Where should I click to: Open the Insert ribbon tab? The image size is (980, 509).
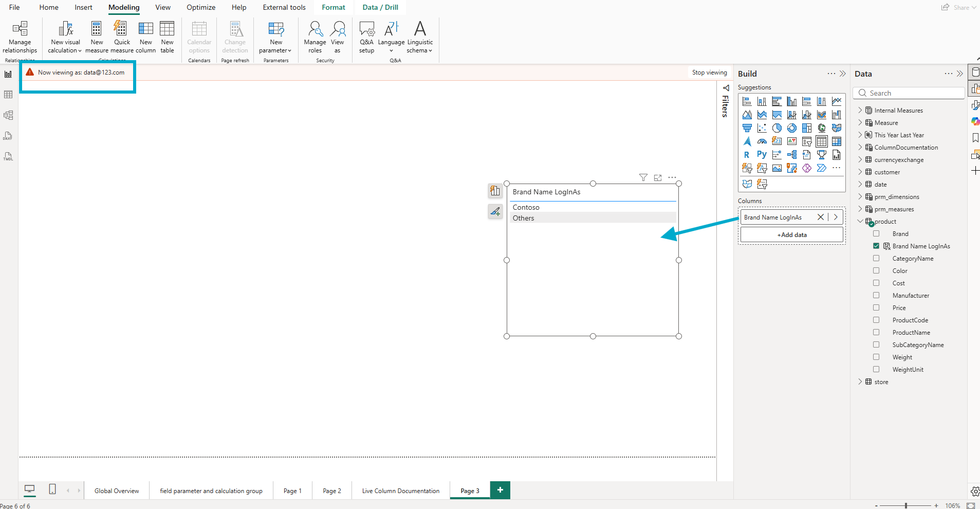pyautogui.click(x=83, y=7)
